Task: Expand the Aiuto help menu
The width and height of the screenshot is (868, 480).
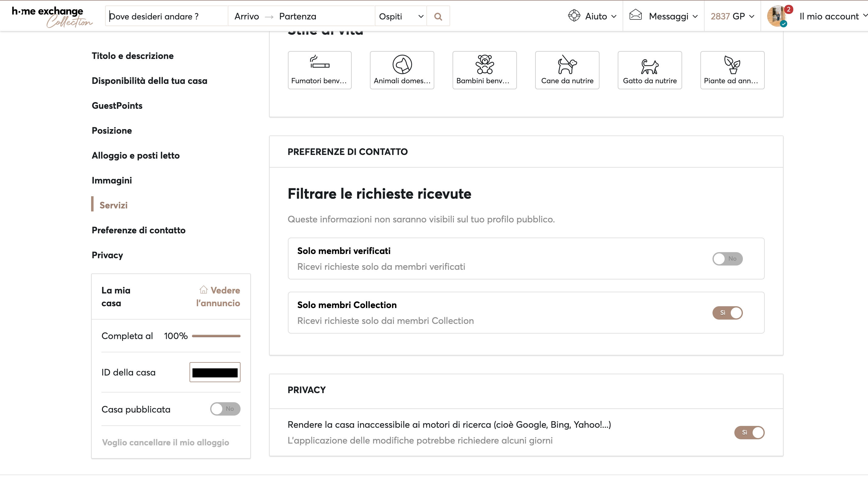Action: coord(592,16)
